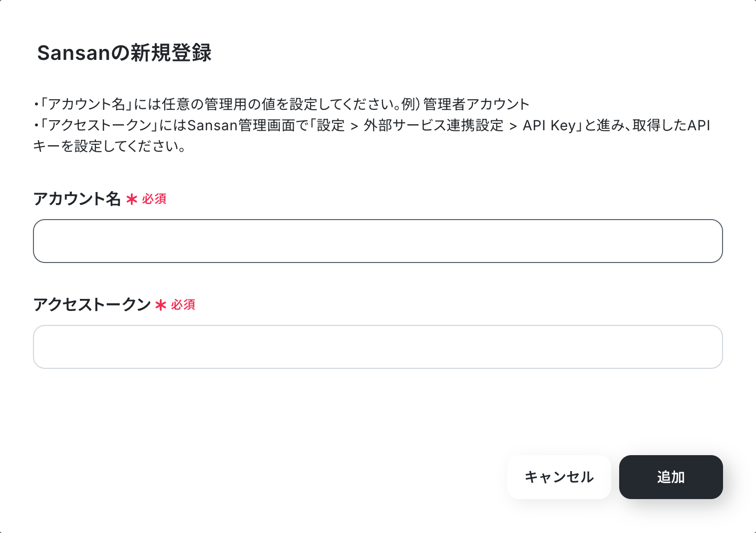Click the Sansanの新規登録 dialog title
Screen dimensions: 756x533
124,53
